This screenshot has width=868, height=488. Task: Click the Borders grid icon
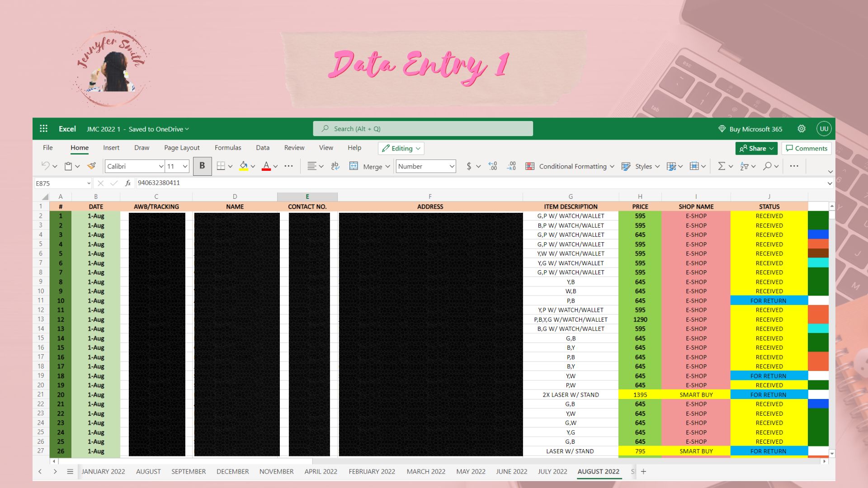tap(221, 166)
